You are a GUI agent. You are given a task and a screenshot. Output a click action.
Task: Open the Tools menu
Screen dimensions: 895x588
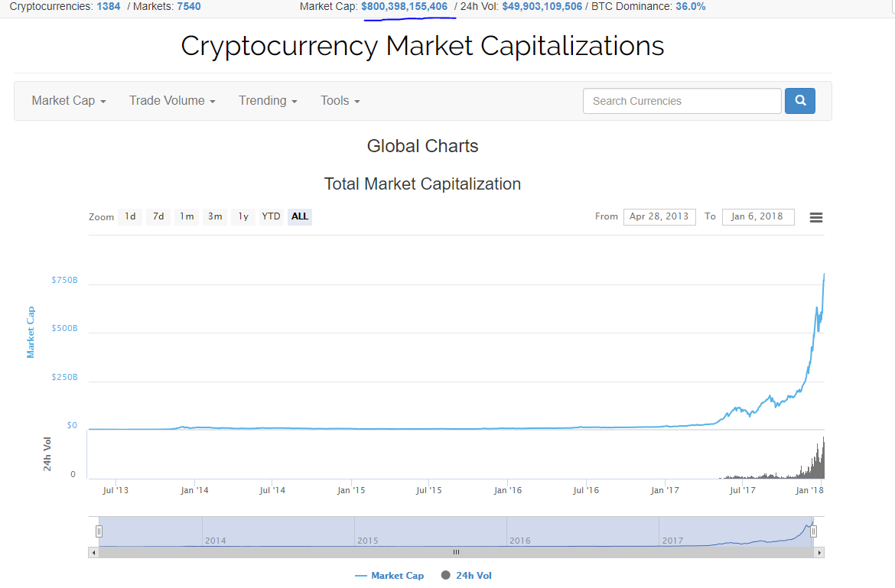340,101
